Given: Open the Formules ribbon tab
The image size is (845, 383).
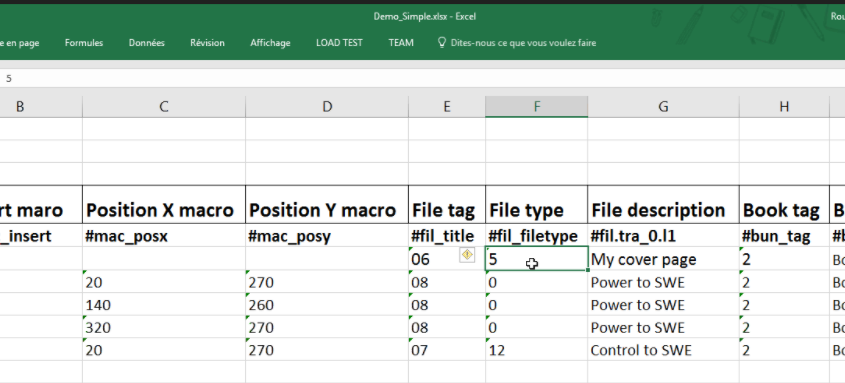Looking at the screenshot, I should tap(84, 43).
